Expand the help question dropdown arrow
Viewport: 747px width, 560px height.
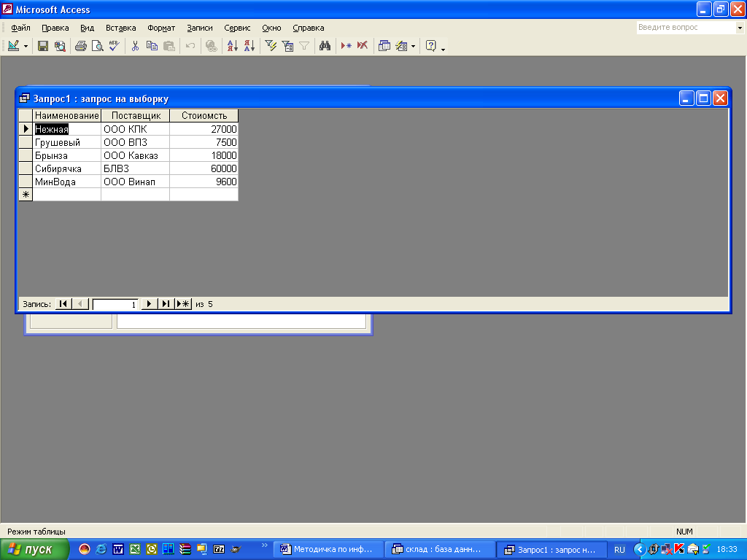pyautogui.click(x=740, y=28)
